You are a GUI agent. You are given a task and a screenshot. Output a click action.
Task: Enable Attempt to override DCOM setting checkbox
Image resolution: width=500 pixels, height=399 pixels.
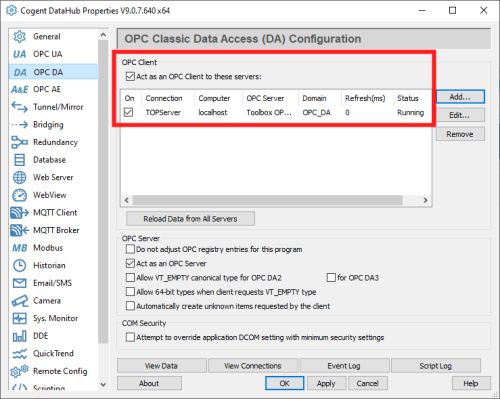click(130, 337)
